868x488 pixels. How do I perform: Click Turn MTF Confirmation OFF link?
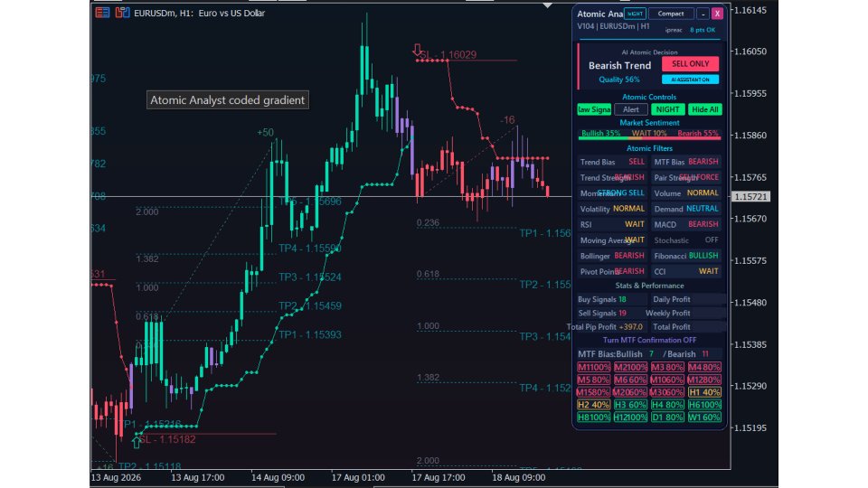pyautogui.click(x=649, y=341)
